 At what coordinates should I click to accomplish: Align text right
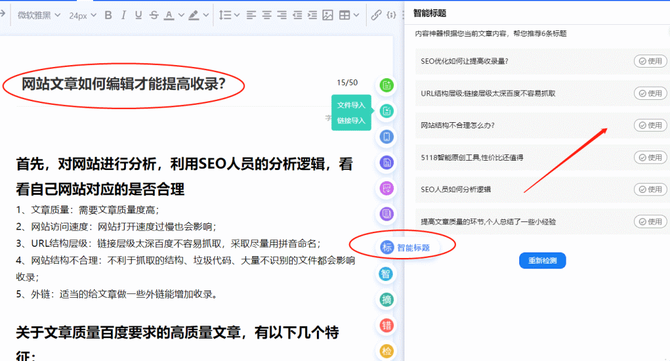(x=282, y=15)
